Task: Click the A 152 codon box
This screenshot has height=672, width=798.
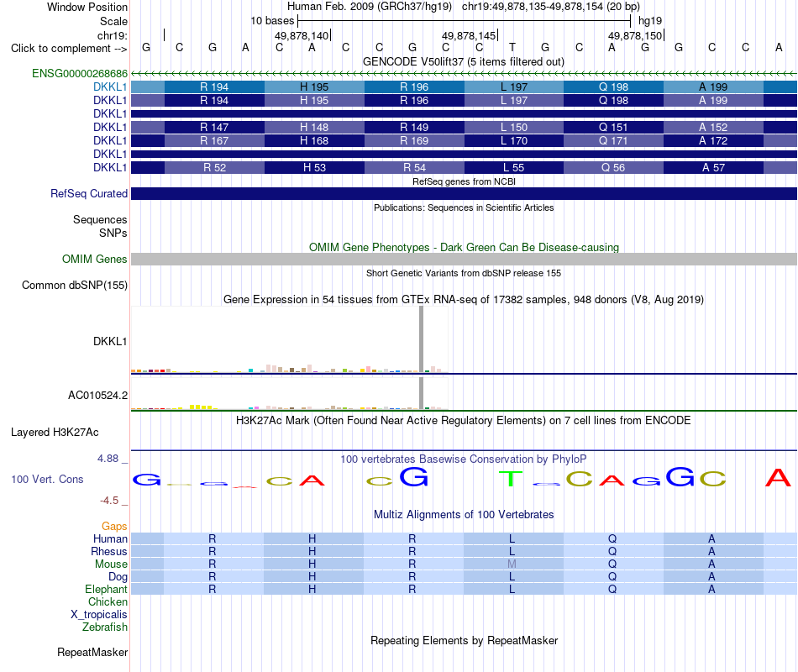Action: pyautogui.click(x=713, y=128)
